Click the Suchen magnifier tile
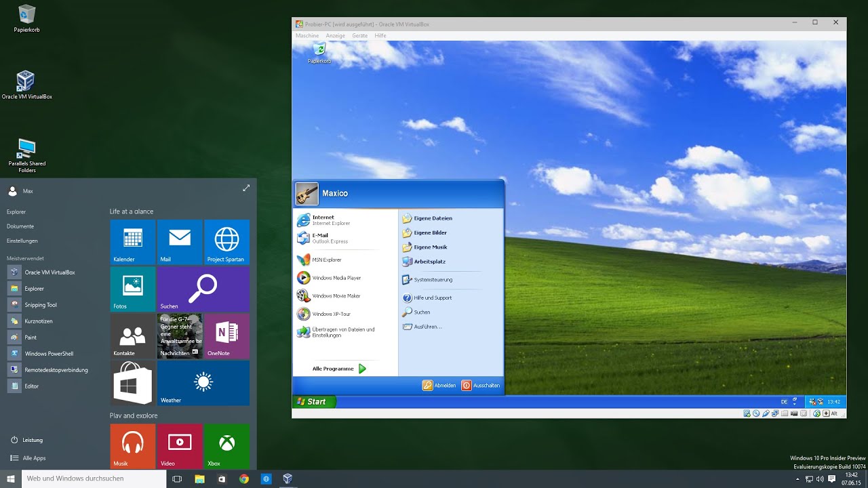 (x=203, y=289)
